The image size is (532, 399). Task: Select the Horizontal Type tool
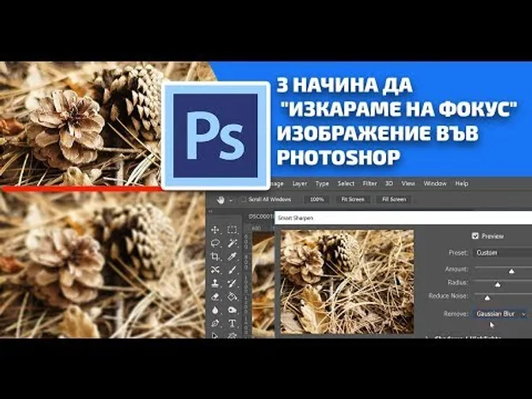(x=232, y=323)
